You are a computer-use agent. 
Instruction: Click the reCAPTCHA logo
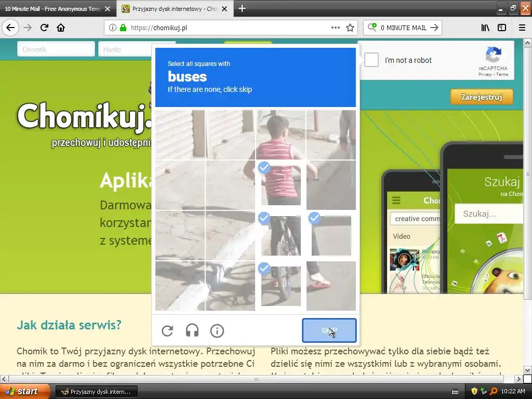click(x=494, y=55)
